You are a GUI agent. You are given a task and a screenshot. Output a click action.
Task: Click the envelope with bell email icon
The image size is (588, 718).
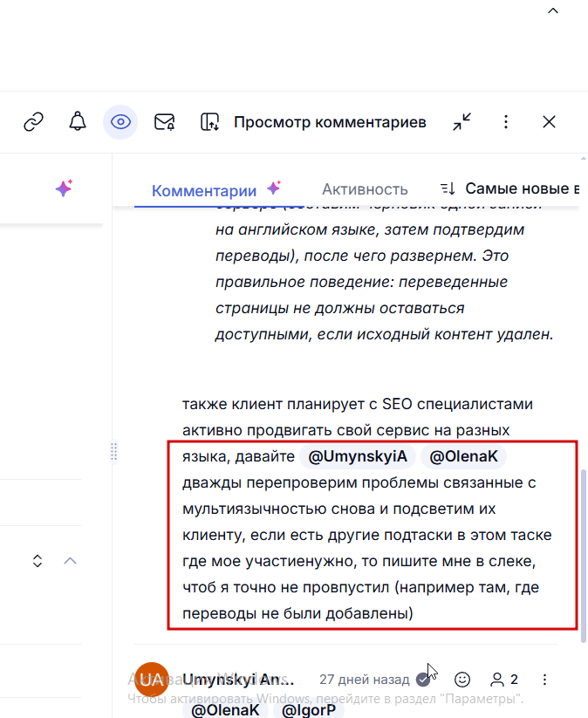coord(164,122)
